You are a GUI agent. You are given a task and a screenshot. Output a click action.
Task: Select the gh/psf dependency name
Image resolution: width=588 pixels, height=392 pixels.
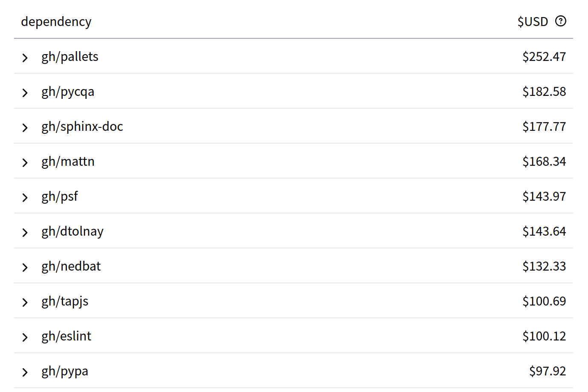(60, 197)
